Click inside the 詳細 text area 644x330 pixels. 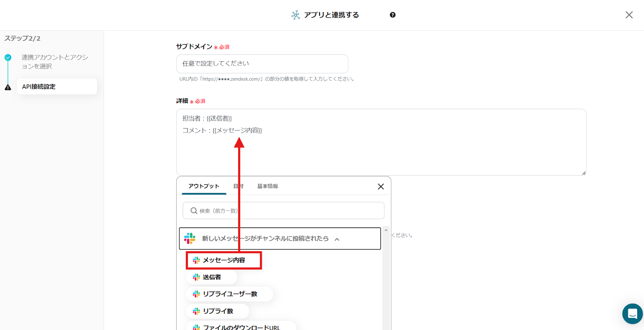pos(381,142)
